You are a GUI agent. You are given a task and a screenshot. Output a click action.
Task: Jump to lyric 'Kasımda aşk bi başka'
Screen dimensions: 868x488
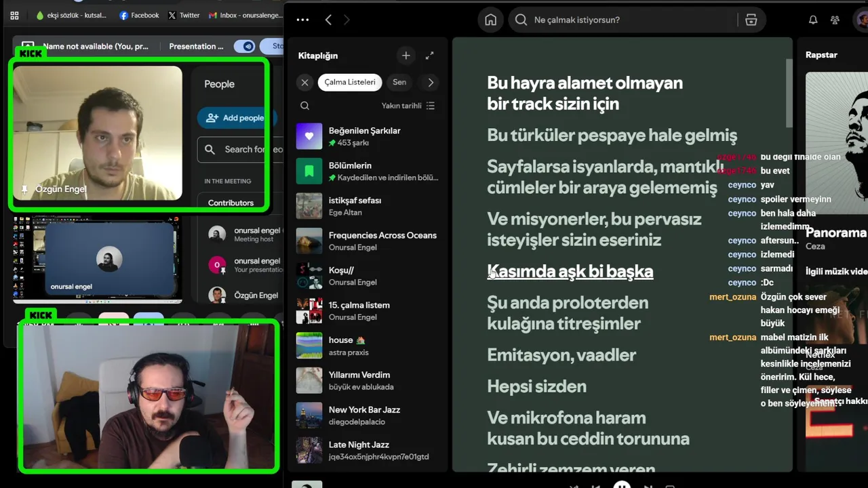coord(570,271)
